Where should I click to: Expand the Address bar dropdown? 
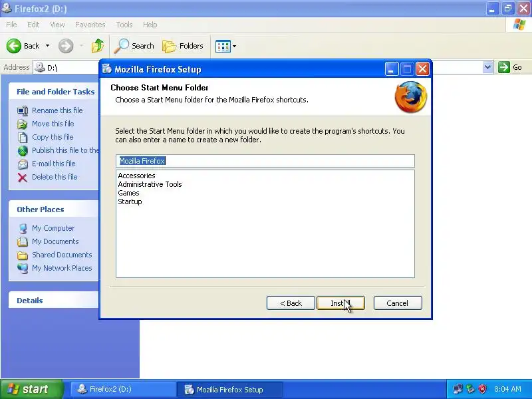coord(487,67)
